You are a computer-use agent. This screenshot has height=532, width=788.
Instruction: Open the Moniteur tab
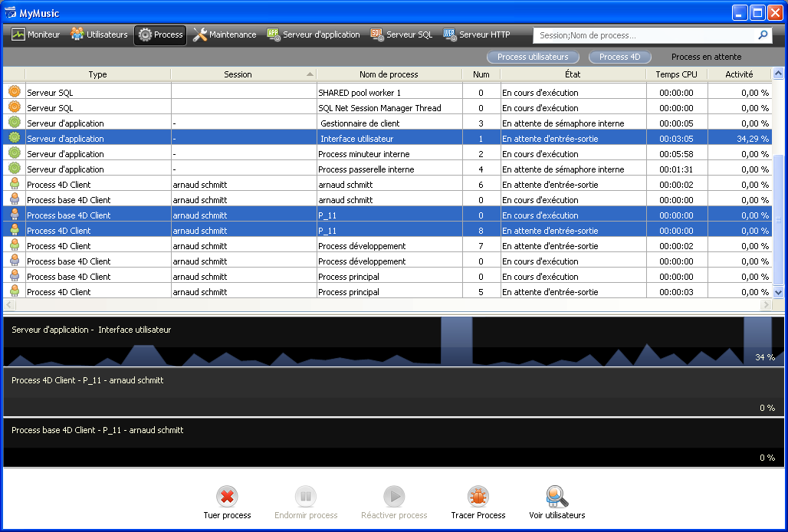click(36, 34)
